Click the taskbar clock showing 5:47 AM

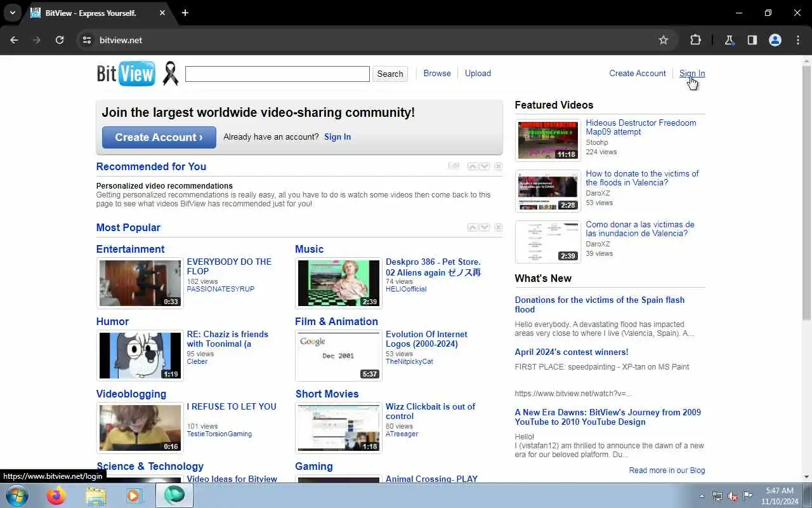[x=780, y=496]
